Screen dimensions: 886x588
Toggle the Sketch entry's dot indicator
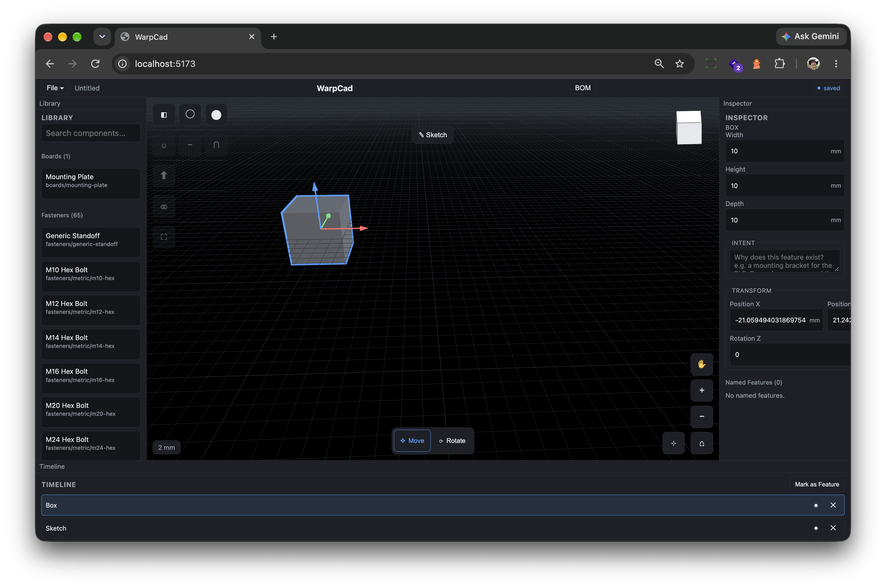coord(816,528)
